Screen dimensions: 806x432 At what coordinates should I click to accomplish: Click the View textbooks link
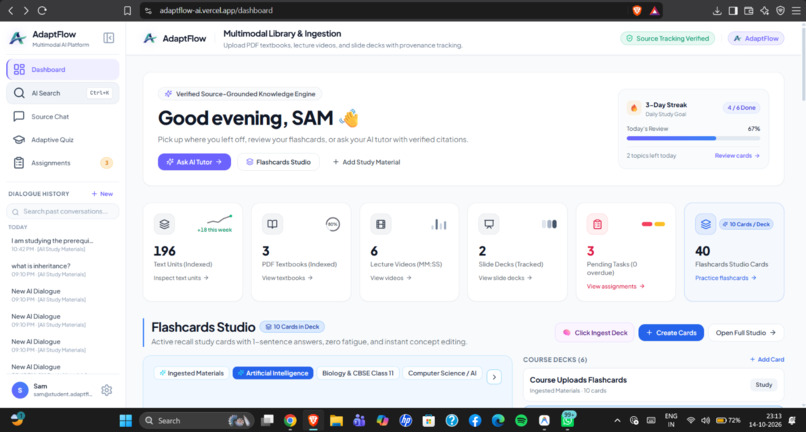pyautogui.click(x=287, y=278)
